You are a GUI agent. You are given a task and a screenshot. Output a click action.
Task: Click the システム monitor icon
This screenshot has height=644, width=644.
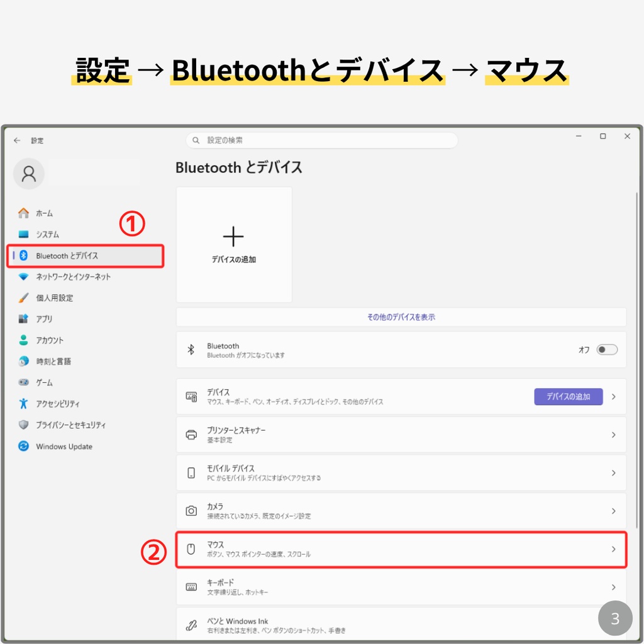click(23, 235)
